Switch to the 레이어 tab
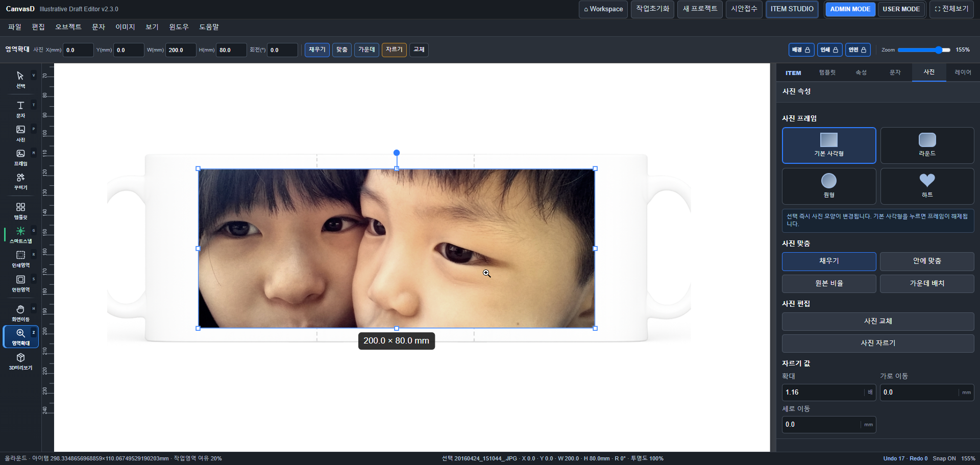 [x=963, y=72]
